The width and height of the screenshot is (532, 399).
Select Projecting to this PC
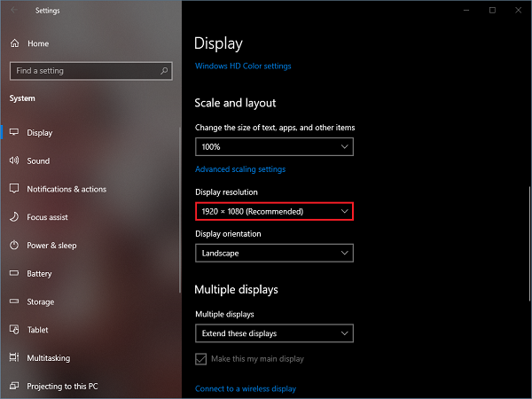pos(63,387)
